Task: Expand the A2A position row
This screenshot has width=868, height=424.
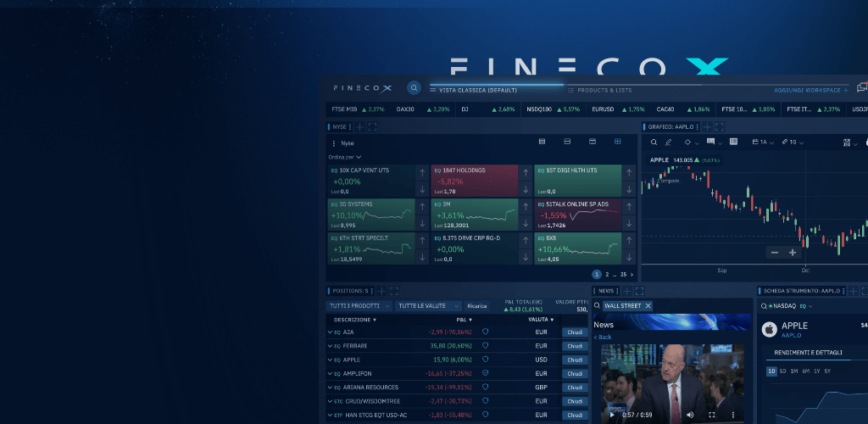Action: coord(330,332)
